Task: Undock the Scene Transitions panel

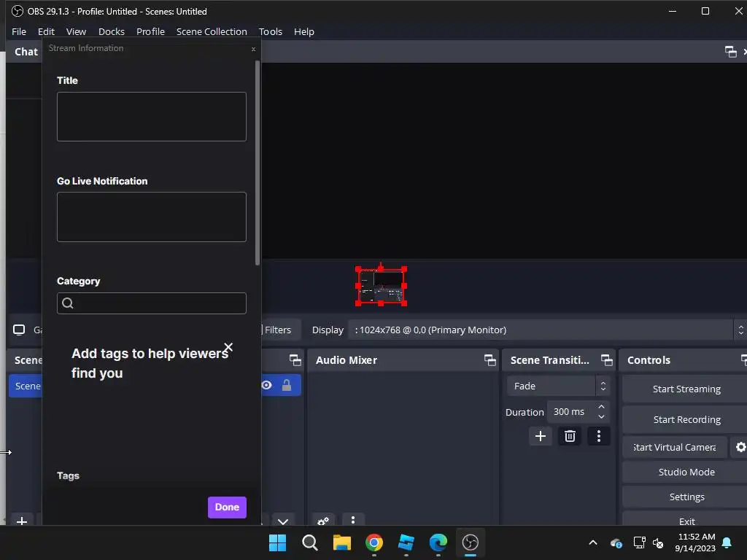Action: (606, 360)
